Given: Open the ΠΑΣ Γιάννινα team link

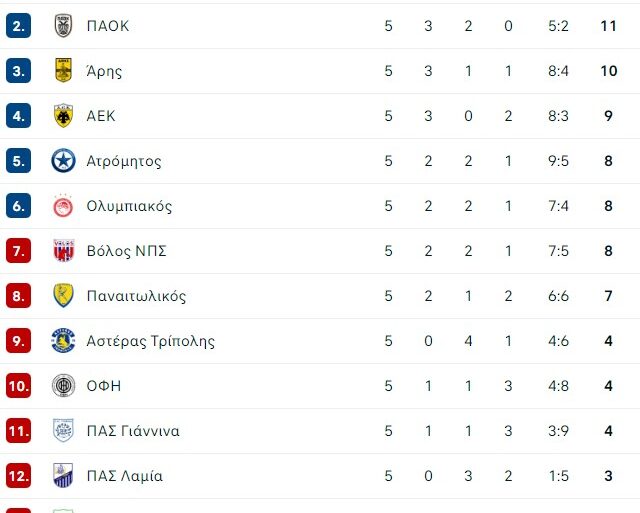Looking at the screenshot, I should [x=133, y=431].
